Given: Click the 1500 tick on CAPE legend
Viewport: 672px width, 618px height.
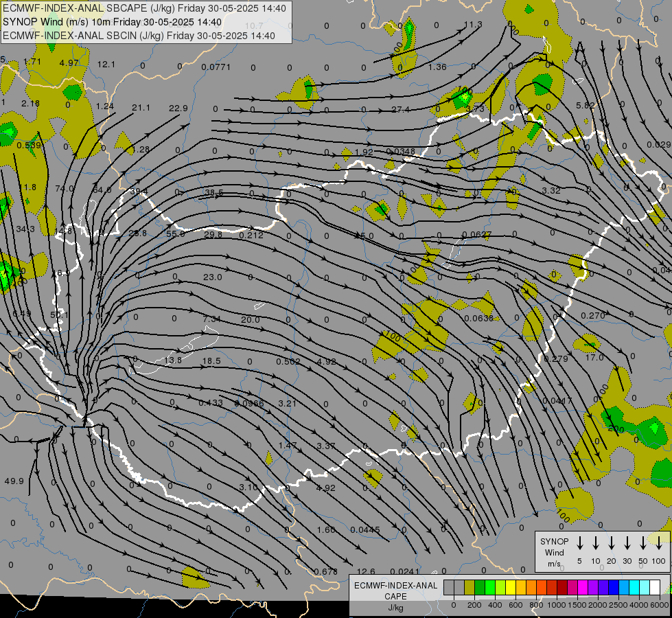Looking at the screenshot, I should 577,605.
